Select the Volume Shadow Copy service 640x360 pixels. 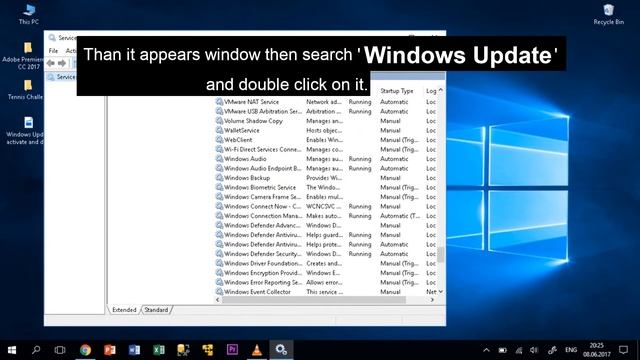point(326,121)
